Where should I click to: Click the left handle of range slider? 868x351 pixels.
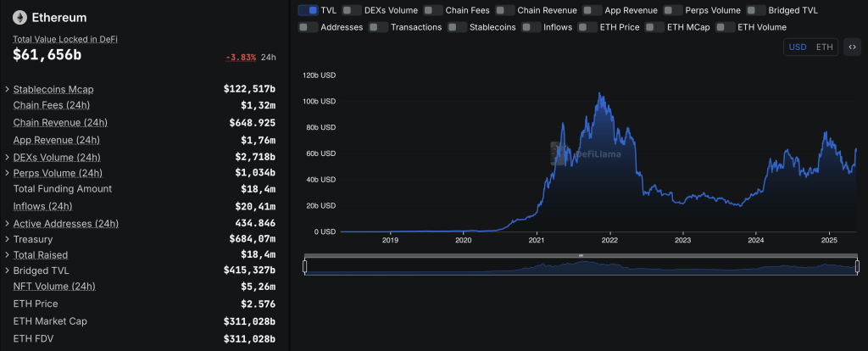pyautogui.click(x=304, y=266)
